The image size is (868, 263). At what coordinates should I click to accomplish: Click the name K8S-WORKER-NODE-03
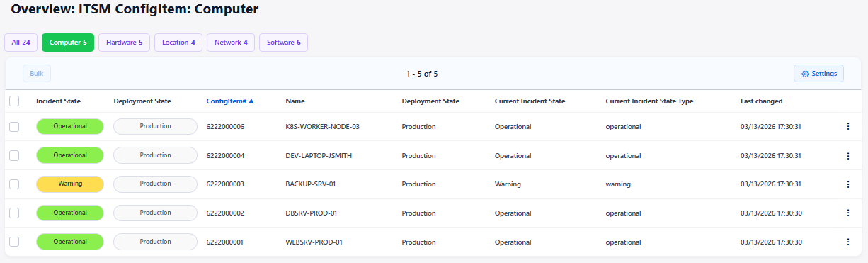coord(322,127)
